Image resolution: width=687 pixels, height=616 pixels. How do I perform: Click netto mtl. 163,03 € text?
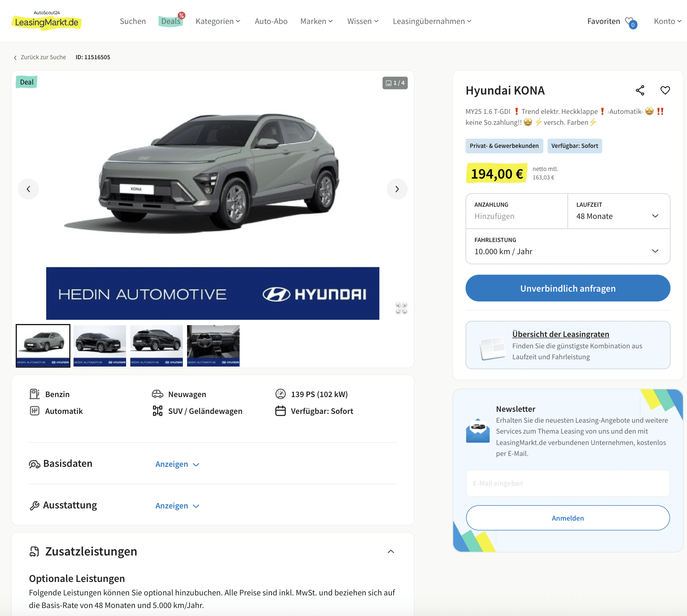545,173
